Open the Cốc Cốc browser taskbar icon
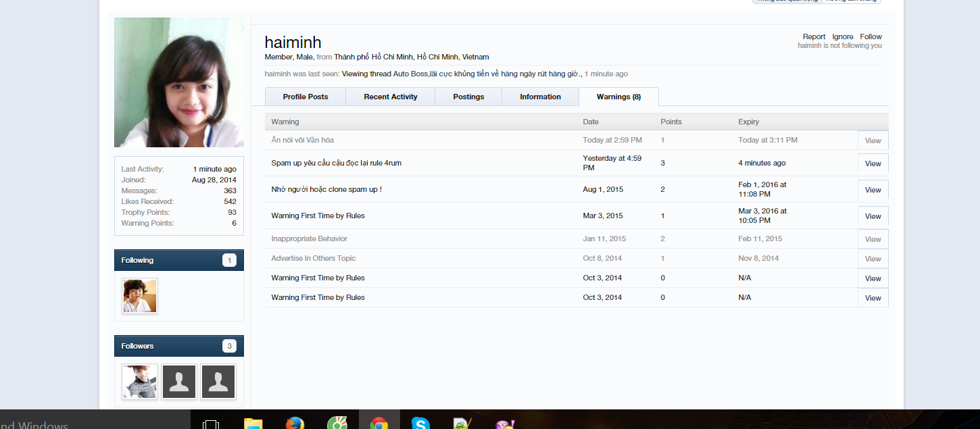Viewport: 980px width, 429px height. click(337, 424)
